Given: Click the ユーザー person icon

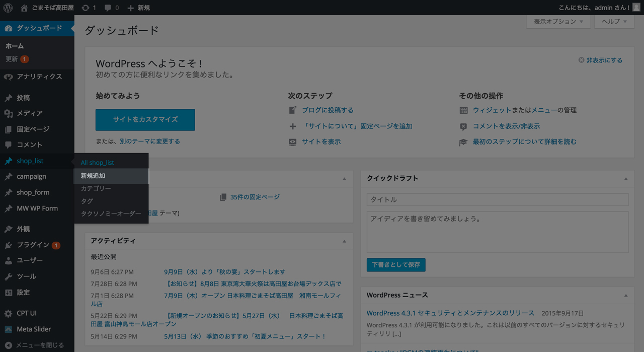Looking at the screenshot, I should pos(8,261).
